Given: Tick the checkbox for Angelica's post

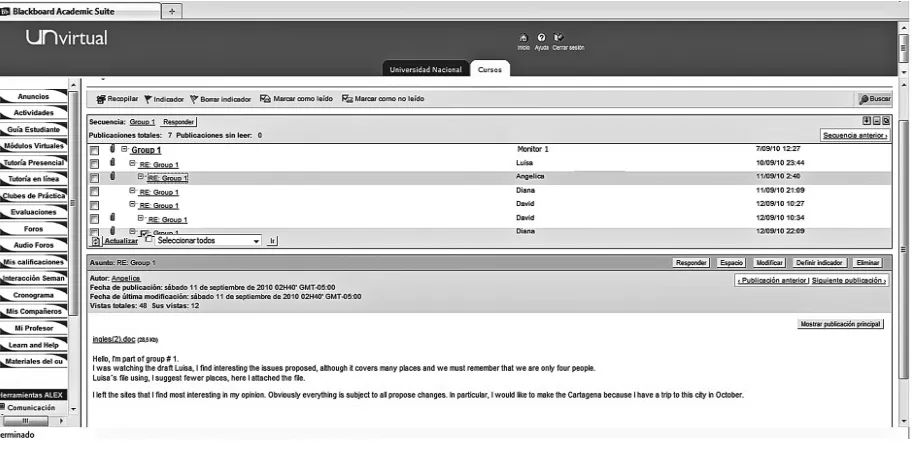Looking at the screenshot, I should point(95,178).
